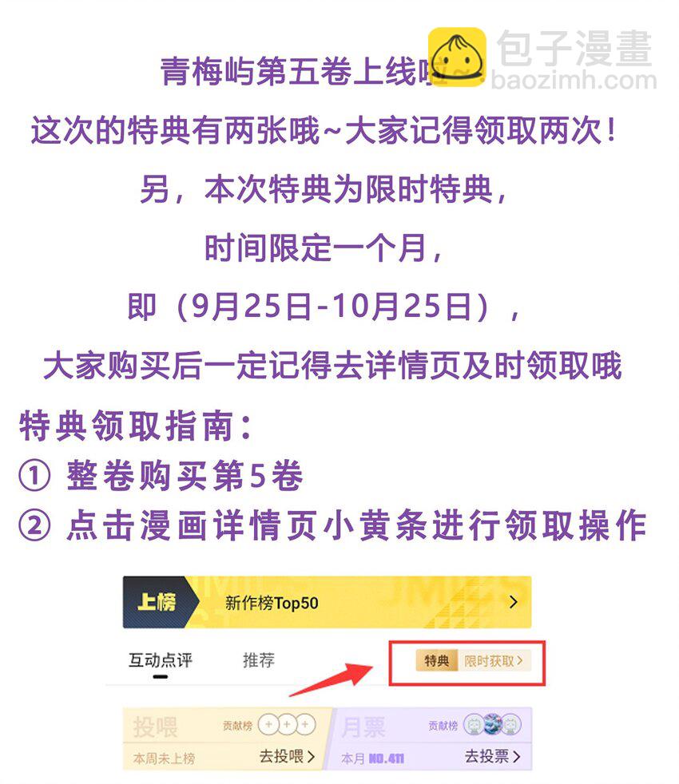Open the 去投喂 feed button
The width and height of the screenshot is (679, 784).
[x=287, y=756]
